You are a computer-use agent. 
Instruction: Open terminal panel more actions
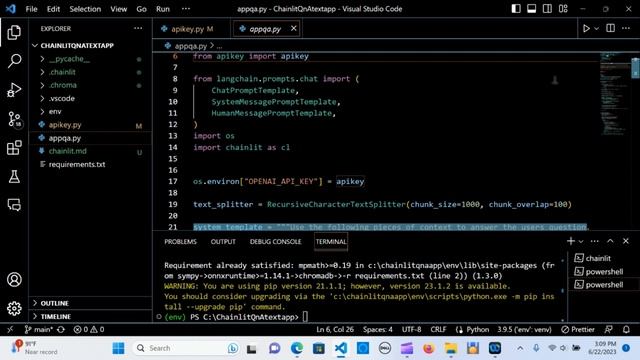click(x=594, y=241)
